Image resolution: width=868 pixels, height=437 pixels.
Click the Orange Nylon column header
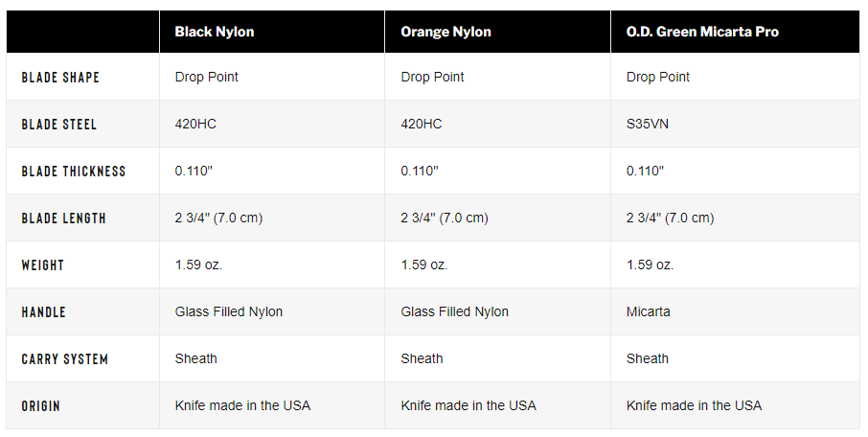(445, 32)
